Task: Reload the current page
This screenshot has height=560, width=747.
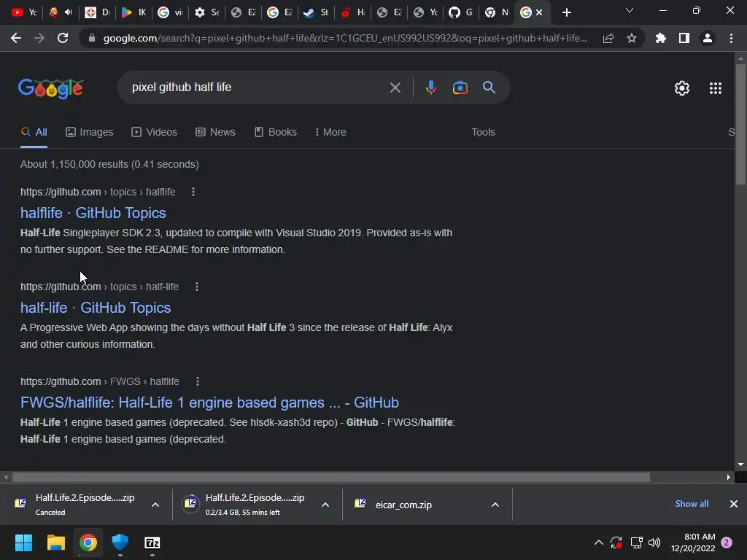Action: point(63,38)
